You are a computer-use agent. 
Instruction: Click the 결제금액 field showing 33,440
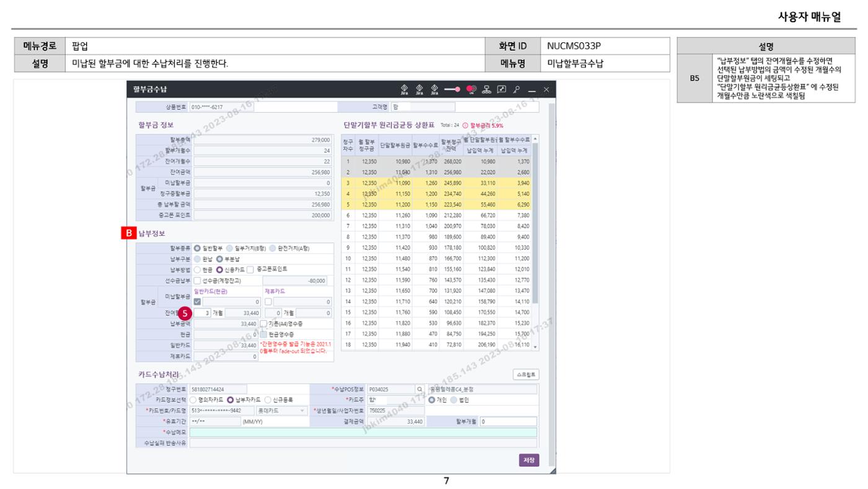coord(396,421)
